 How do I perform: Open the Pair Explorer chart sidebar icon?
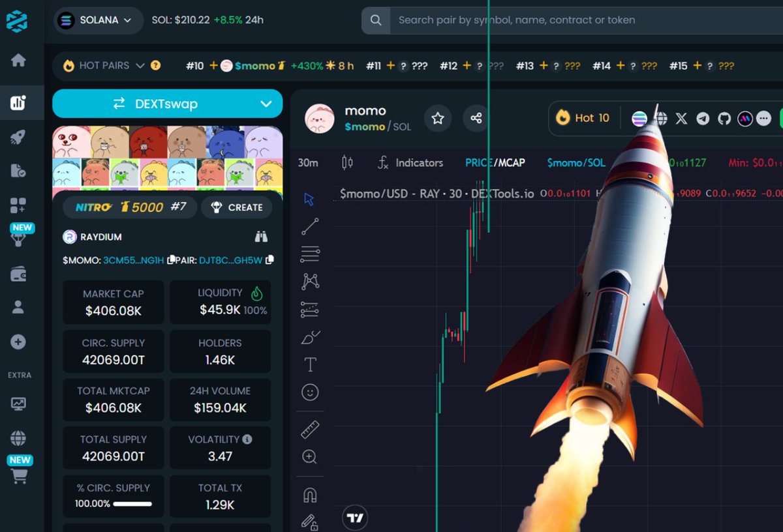coord(18,102)
